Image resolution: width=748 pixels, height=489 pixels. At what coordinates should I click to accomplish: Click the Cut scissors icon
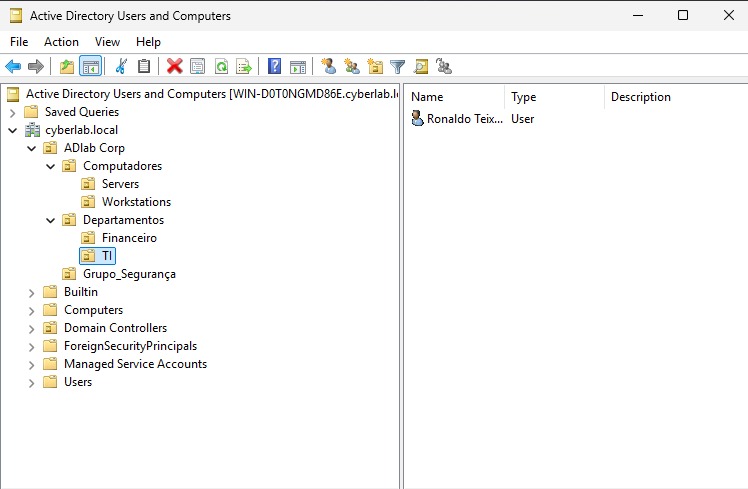(x=121, y=66)
